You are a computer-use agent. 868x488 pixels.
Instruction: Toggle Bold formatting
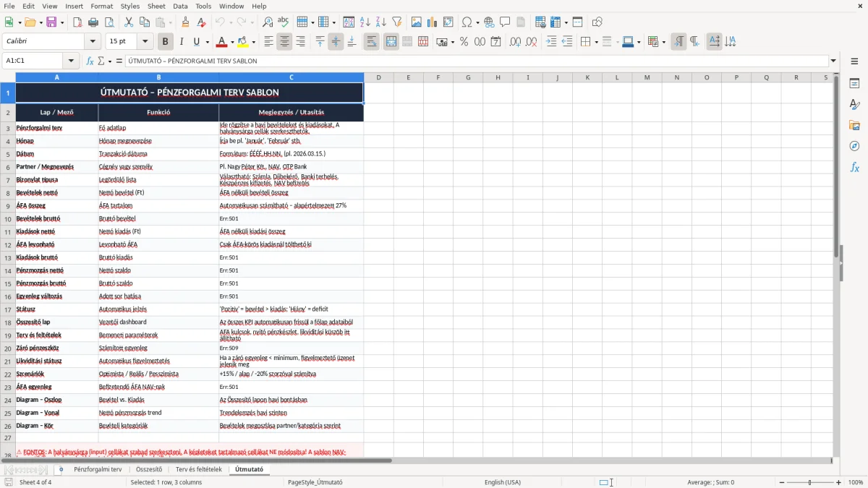click(x=166, y=42)
